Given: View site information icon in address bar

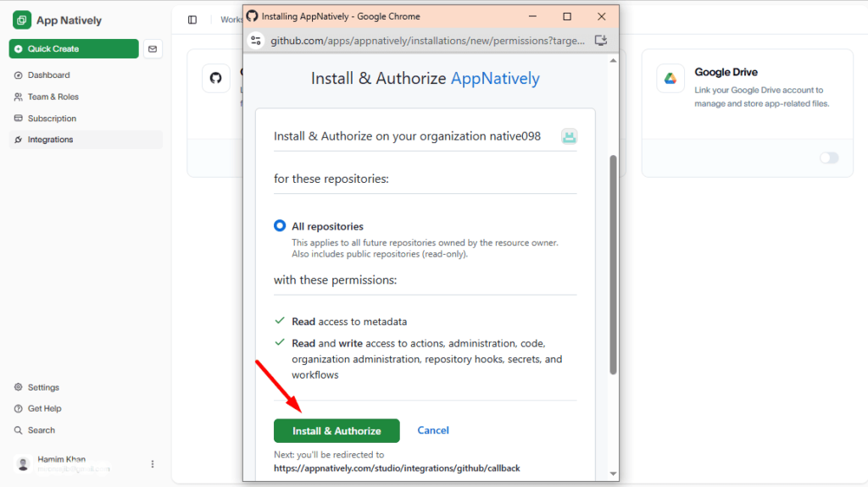Looking at the screenshot, I should (x=256, y=41).
